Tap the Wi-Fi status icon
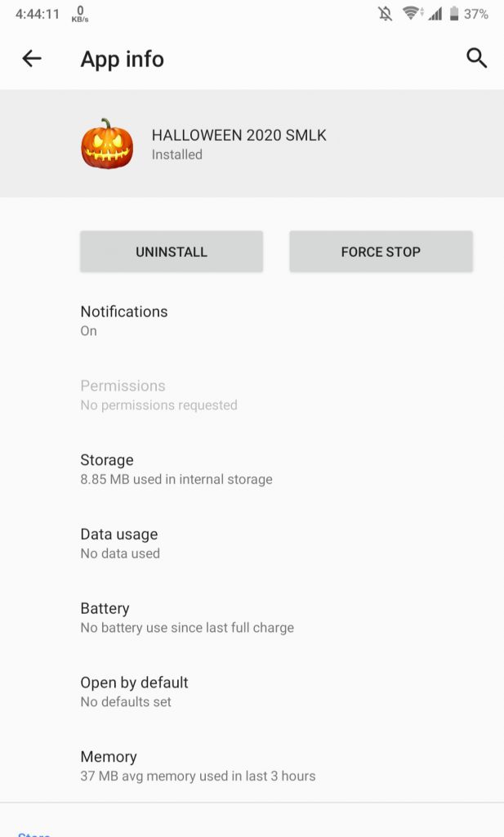 click(413, 13)
